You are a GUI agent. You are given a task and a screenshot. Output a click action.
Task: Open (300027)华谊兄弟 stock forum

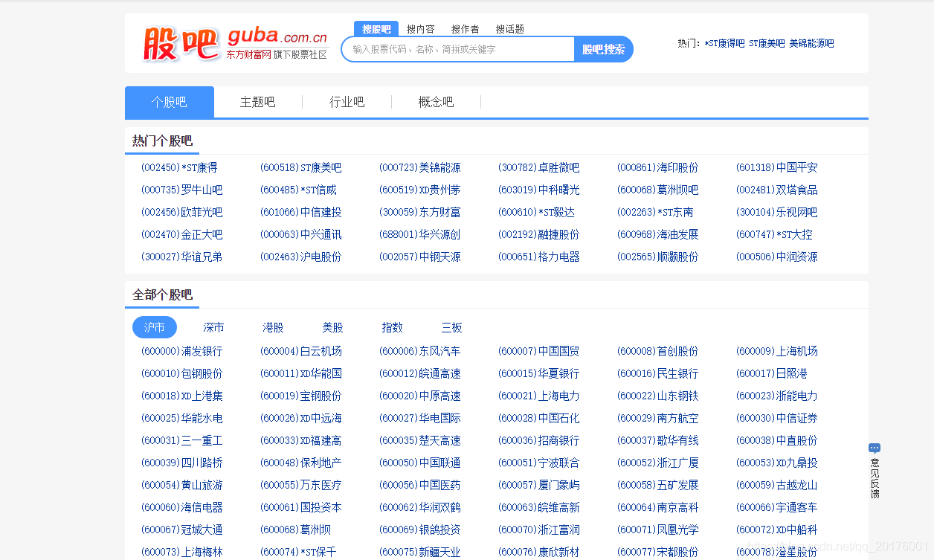click(x=181, y=257)
